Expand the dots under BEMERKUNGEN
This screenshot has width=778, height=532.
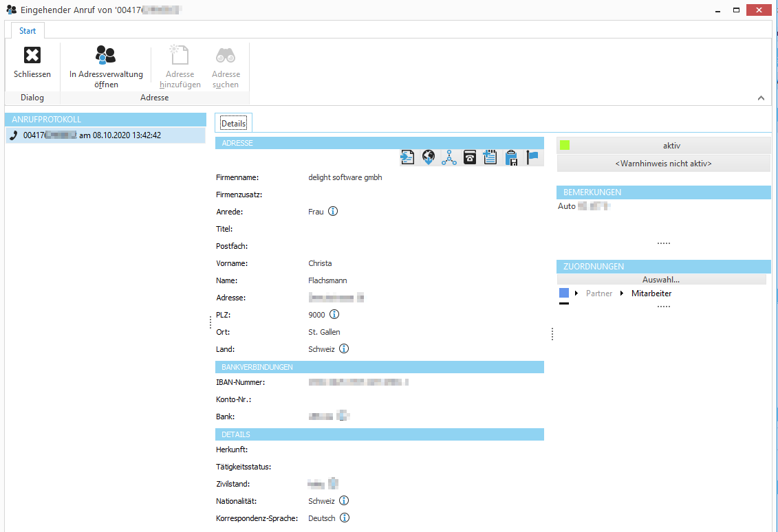tap(663, 241)
